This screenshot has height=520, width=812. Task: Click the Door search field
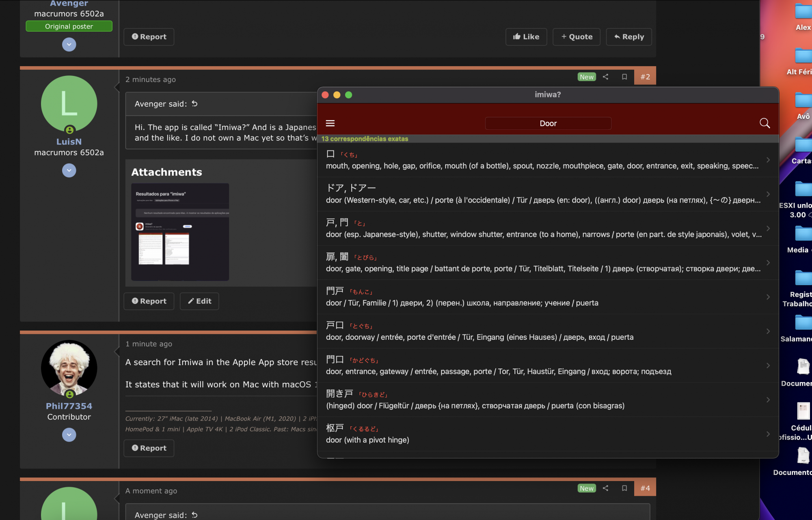coord(548,123)
